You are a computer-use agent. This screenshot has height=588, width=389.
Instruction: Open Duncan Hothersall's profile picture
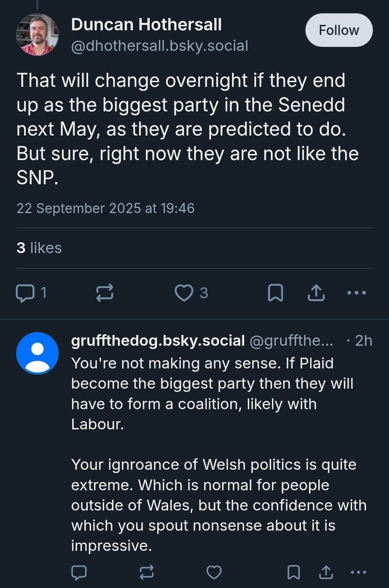click(38, 34)
